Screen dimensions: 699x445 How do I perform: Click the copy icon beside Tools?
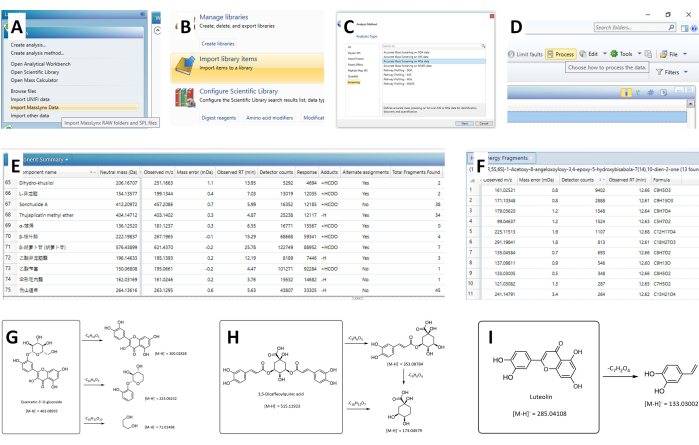point(648,54)
